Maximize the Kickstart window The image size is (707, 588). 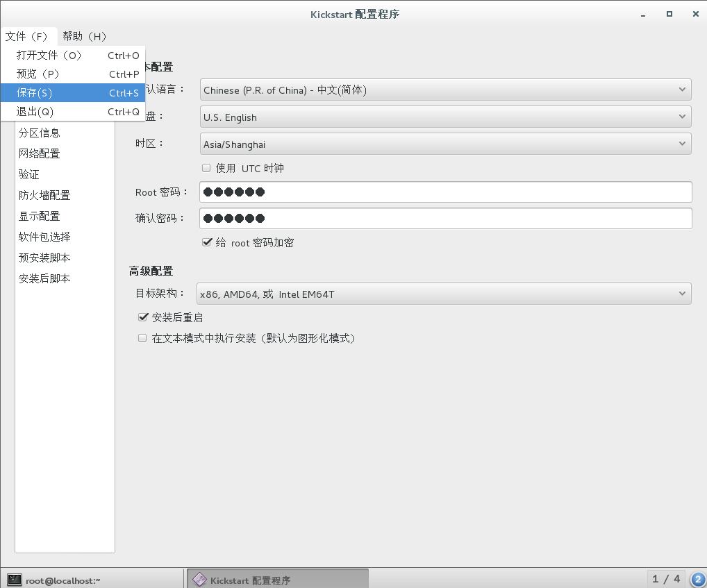(669, 14)
